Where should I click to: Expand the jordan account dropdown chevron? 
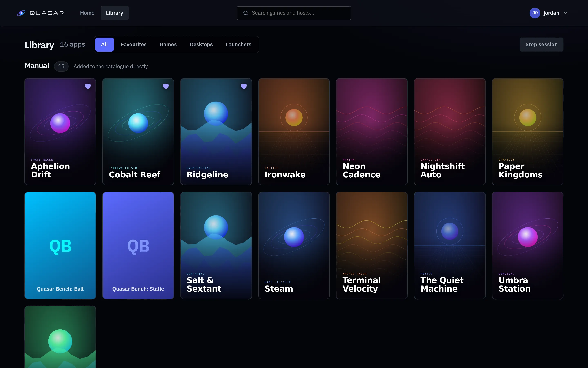(565, 13)
